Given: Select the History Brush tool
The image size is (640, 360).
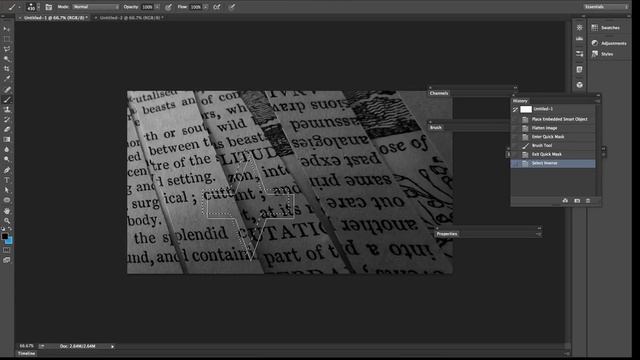Looking at the screenshot, I should point(7,119).
